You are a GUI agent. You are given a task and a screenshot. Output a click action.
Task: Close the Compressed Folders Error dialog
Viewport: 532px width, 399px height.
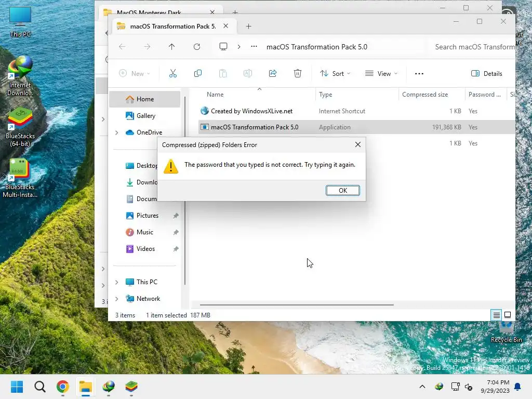(x=357, y=144)
